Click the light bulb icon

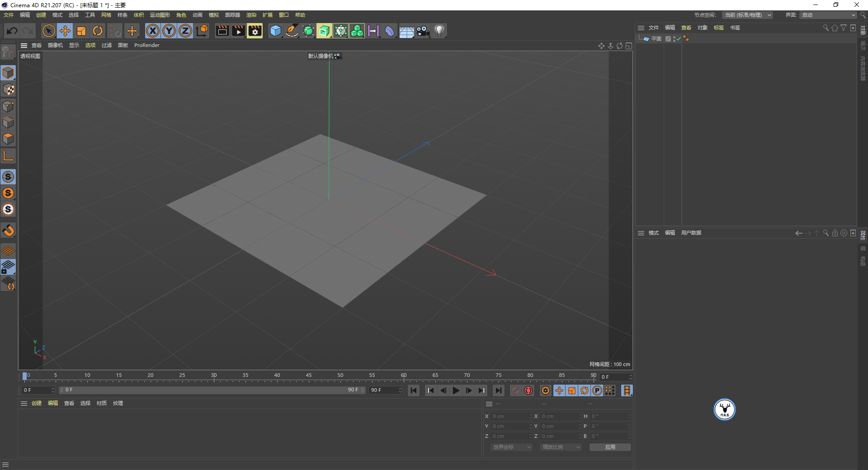pos(439,31)
